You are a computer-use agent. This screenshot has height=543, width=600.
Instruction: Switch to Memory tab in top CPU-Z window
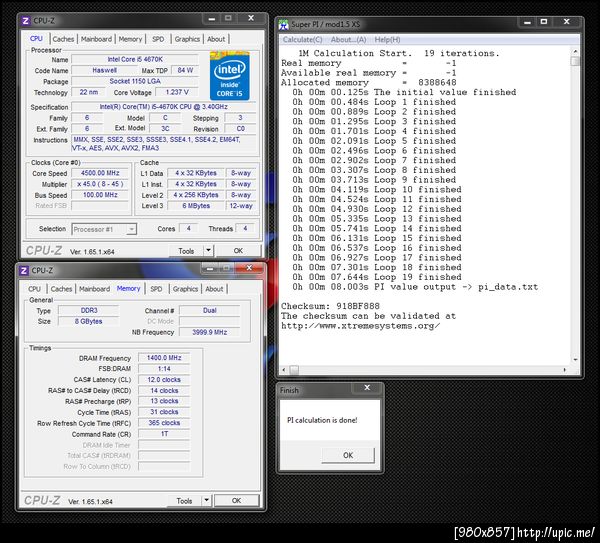tap(130, 39)
